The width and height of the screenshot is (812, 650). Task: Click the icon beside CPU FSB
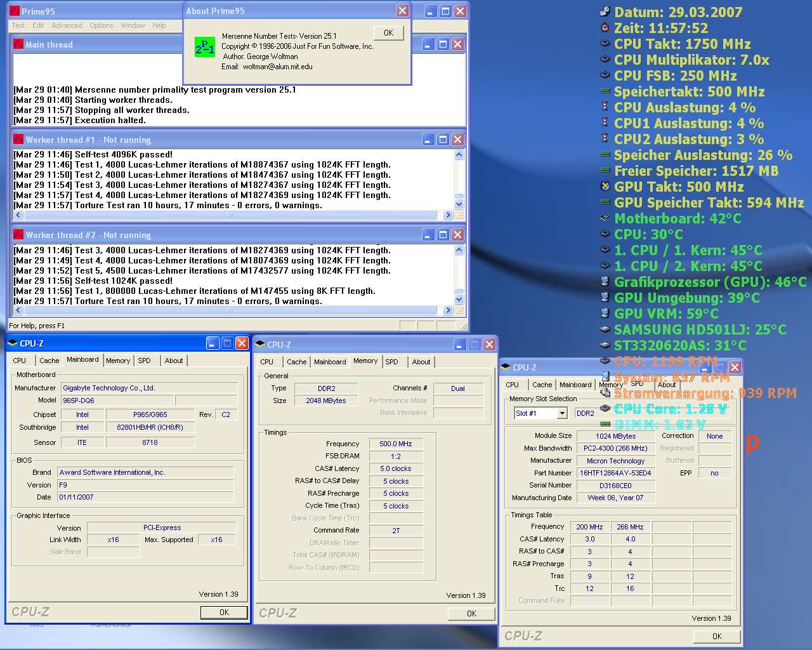[605, 75]
